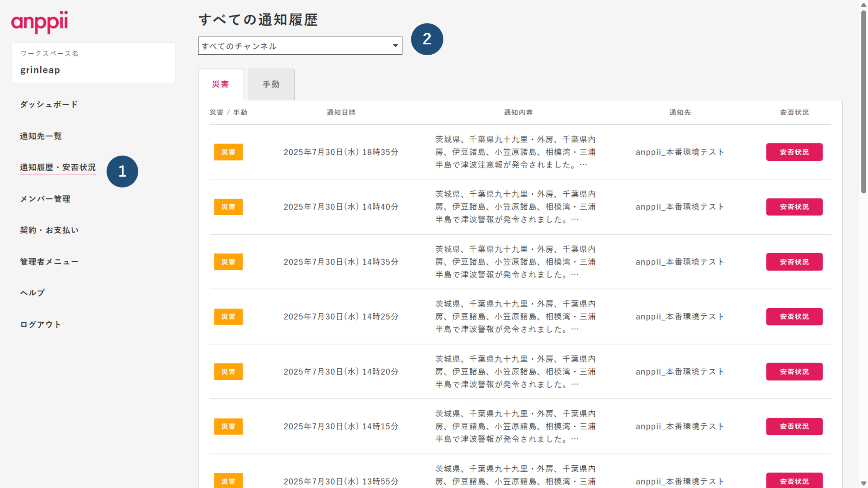Click 安否状況 button for 18時35分 notification
Screen dimensions: 868x488
point(794,152)
